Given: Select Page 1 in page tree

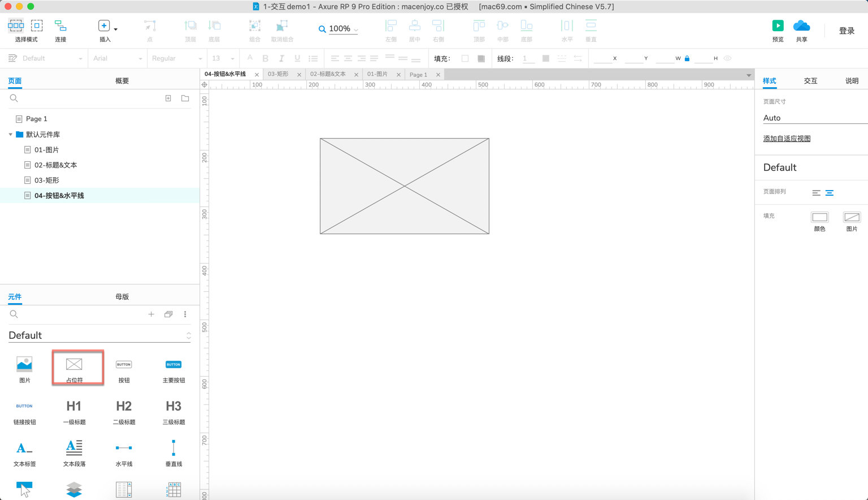Looking at the screenshot, I should click(x=37, y=119).
